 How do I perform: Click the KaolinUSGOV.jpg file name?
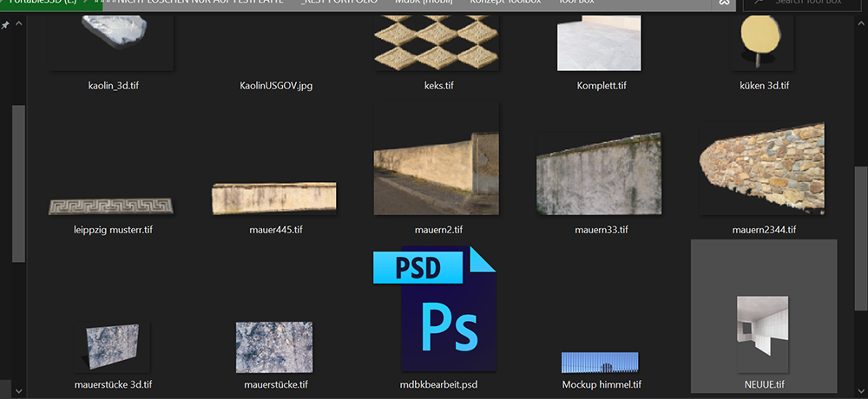(275, 86)
